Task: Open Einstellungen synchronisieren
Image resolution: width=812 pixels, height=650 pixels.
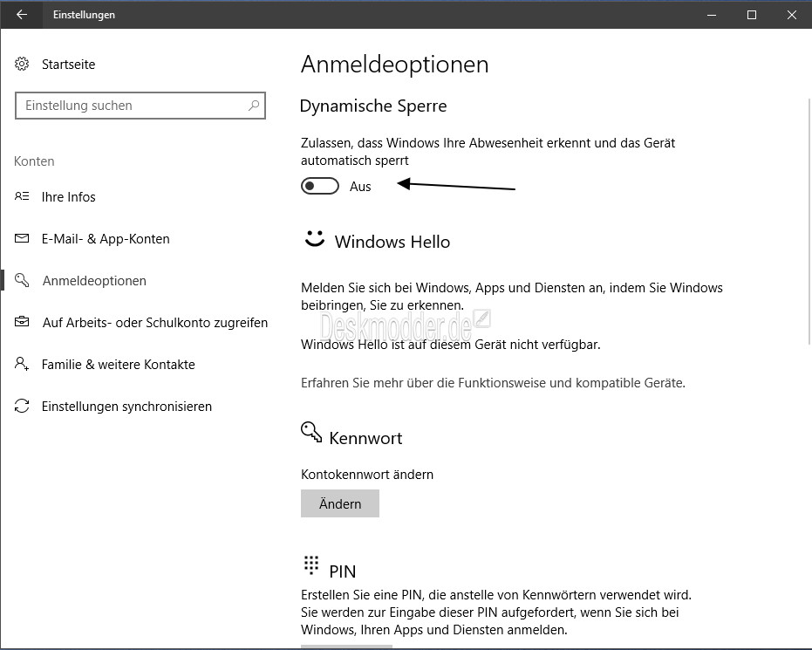Action: pos(126,407)
